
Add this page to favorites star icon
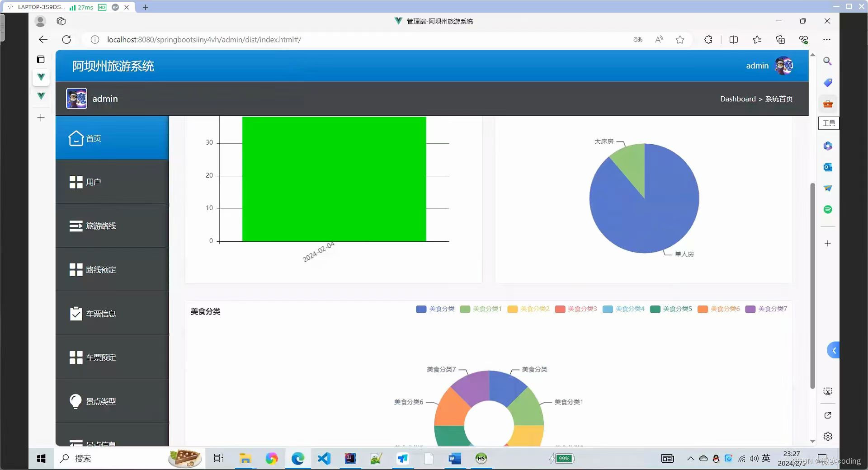[679, 40]
